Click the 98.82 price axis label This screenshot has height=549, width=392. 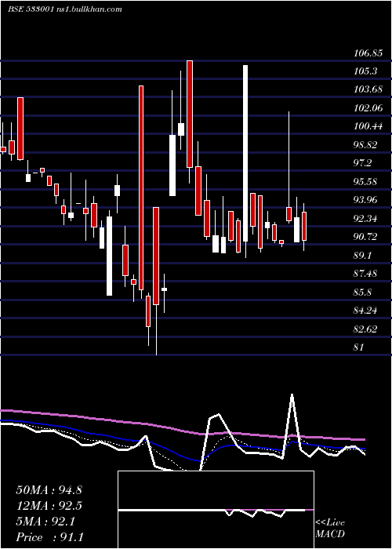[366, 145]
